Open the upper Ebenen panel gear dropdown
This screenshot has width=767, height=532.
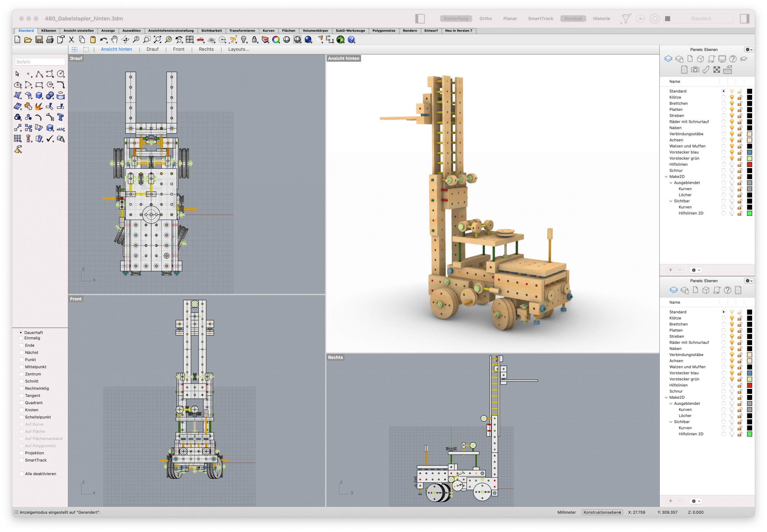click(x=748, y=49)
